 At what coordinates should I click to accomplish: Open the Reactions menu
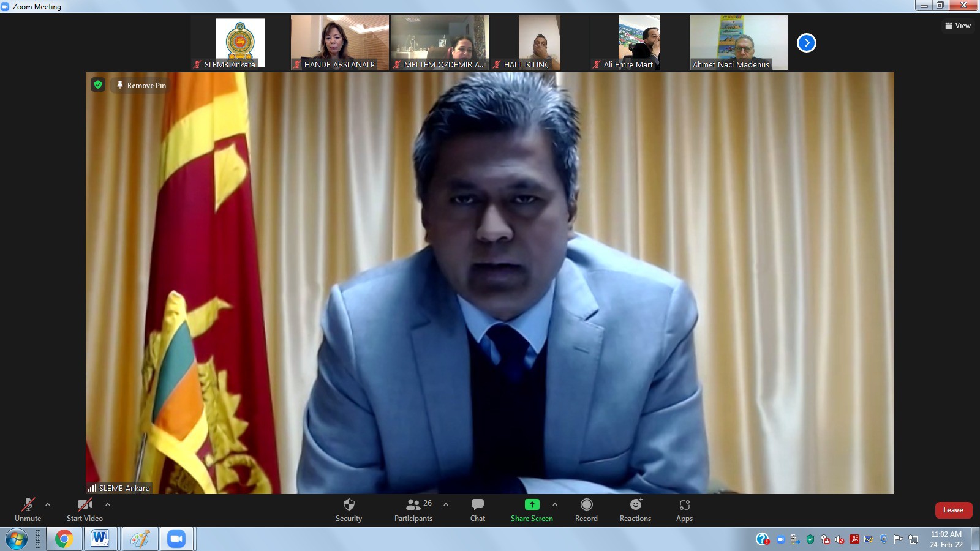pos(635,509)
